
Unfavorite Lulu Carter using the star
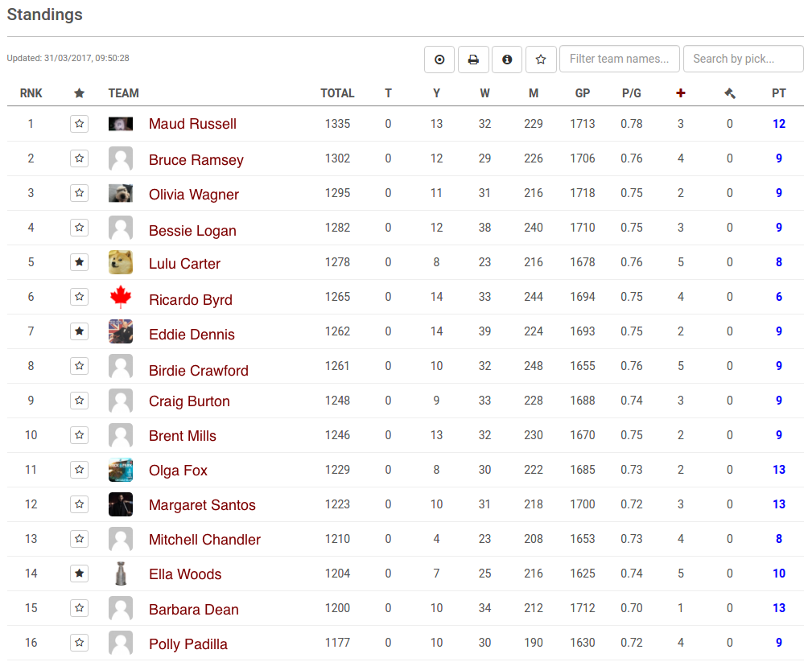pyautogui.click(x=79, y=262)
